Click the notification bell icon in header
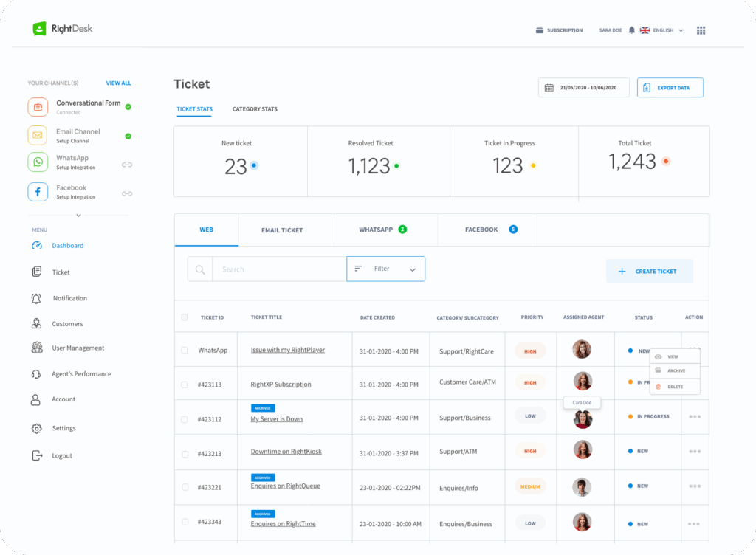 [x=632, y=30]
